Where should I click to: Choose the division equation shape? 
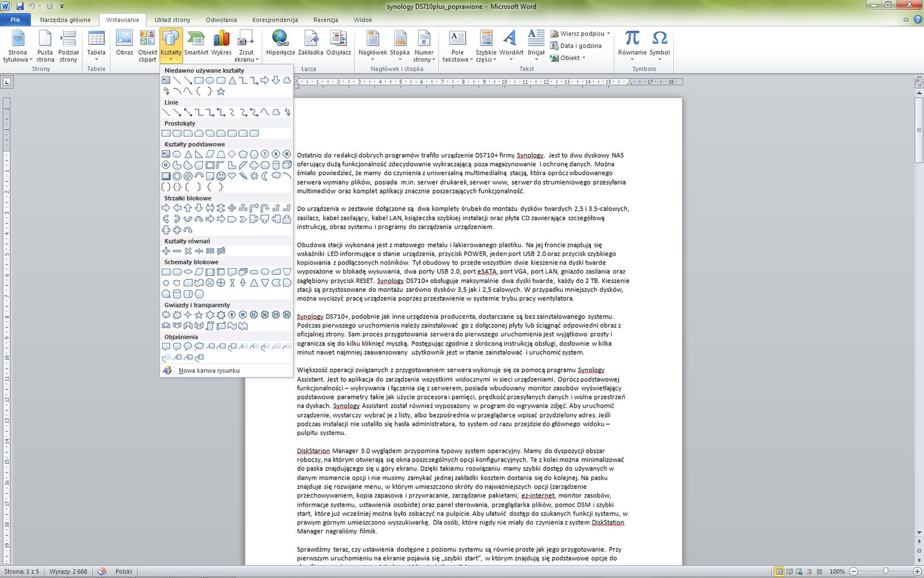[199, 251]
